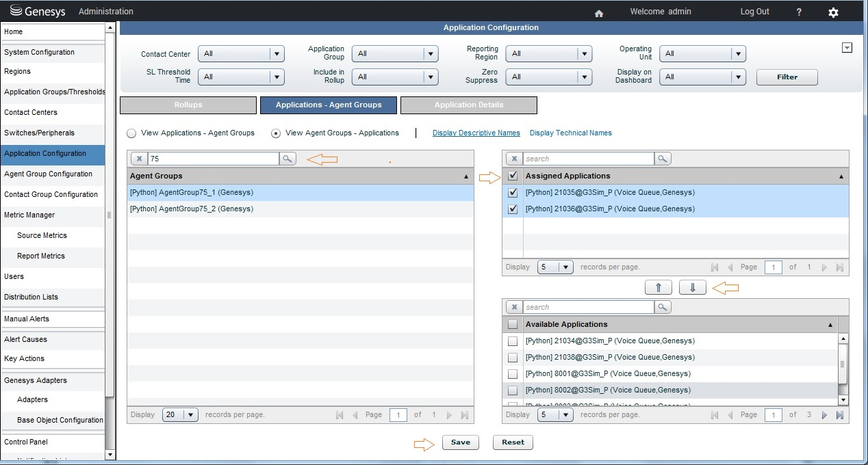Viewport: 868px width, 465px height.
Task: Select View Agent Groups - Applications radio
Action: coord(276,133)
